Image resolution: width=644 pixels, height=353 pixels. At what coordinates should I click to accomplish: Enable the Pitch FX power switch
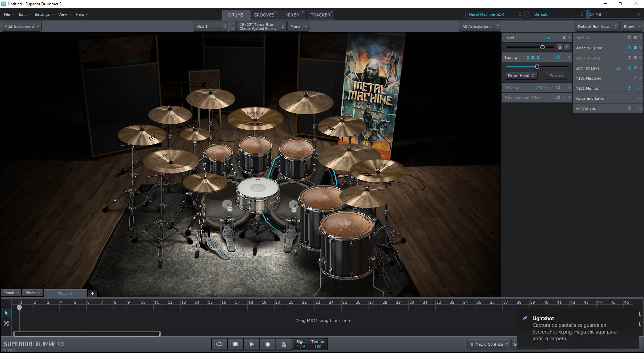click(629, 38)
